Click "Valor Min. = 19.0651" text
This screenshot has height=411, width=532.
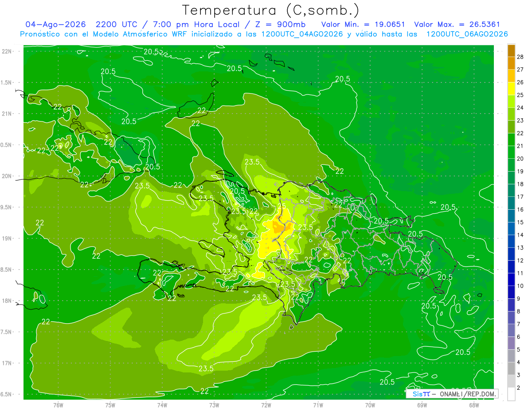click(363, 25)
